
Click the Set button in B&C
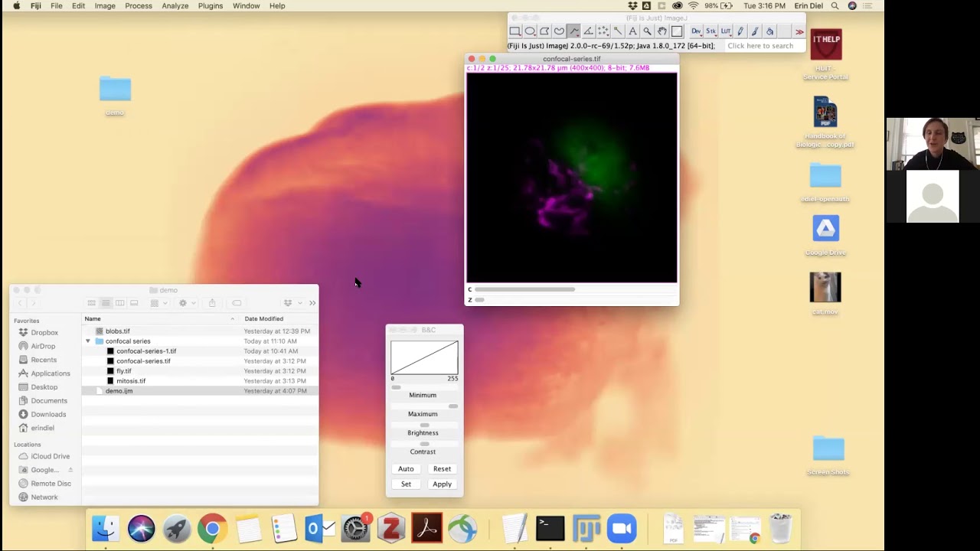(406, 484)
